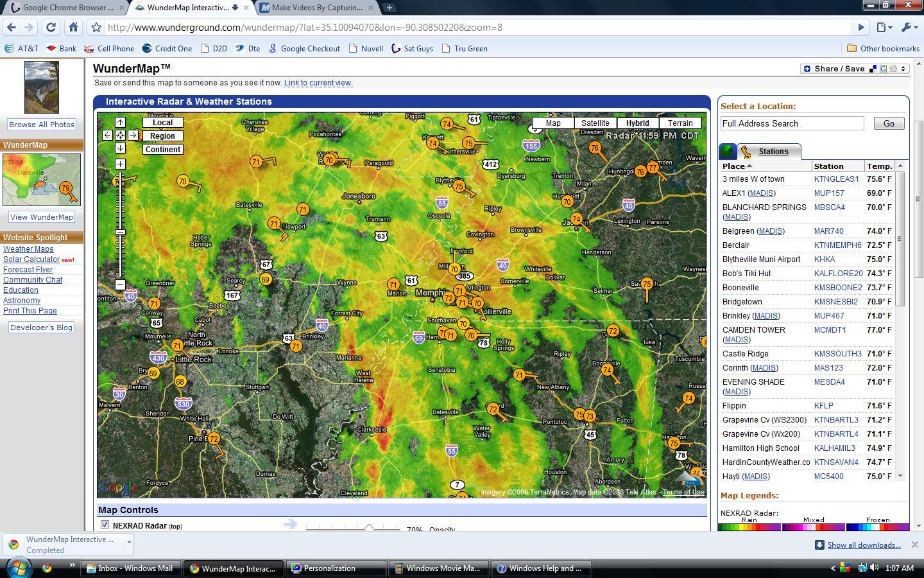Click the recenter map icon between the arrows
This screenshot has height=578, width=924.
[x=120, y=136]
